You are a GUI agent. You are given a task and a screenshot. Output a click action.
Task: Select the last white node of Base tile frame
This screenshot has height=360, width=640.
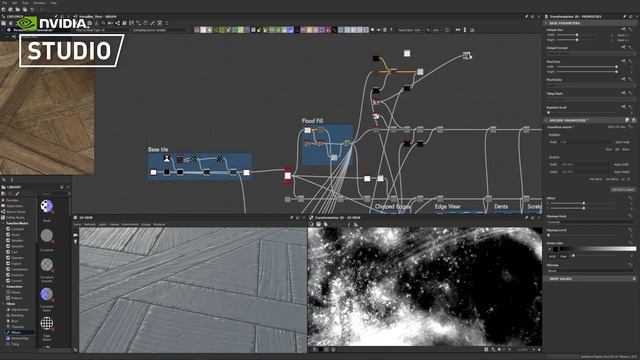point(247,173)
